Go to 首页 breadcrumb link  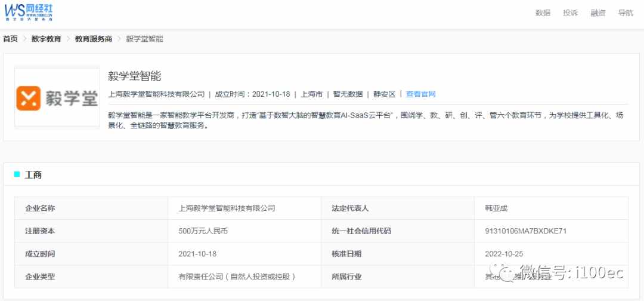[11, 39]
